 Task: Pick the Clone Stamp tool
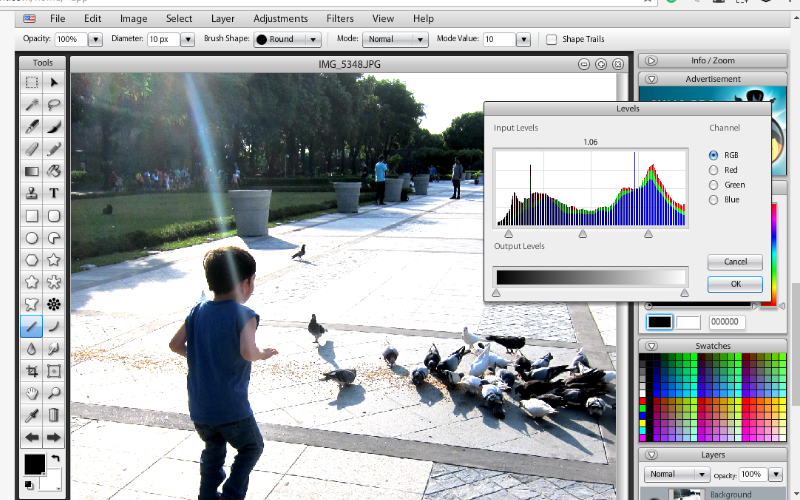click(32, 193)
